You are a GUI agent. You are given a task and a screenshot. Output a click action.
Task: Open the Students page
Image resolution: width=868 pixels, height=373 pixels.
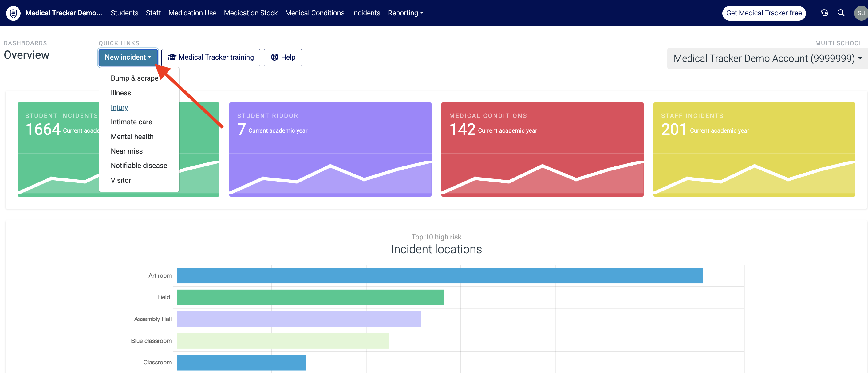pyautogui.click(x=124, y=13)
